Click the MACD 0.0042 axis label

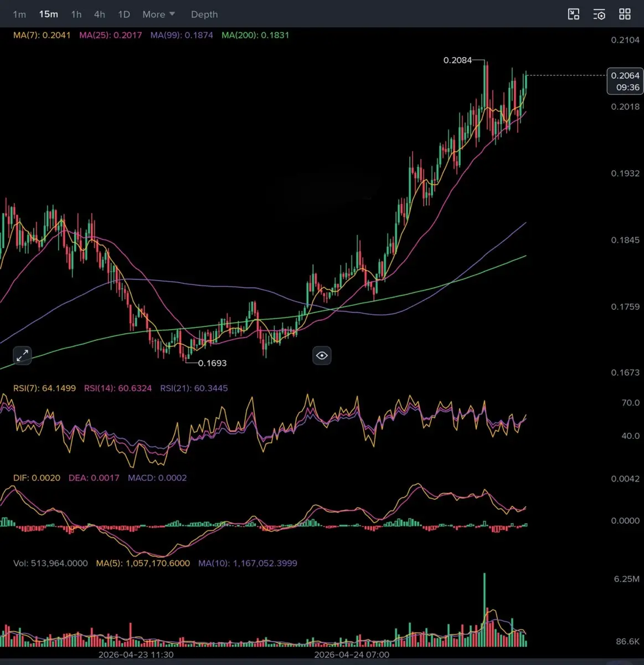[x=625, y=479]
